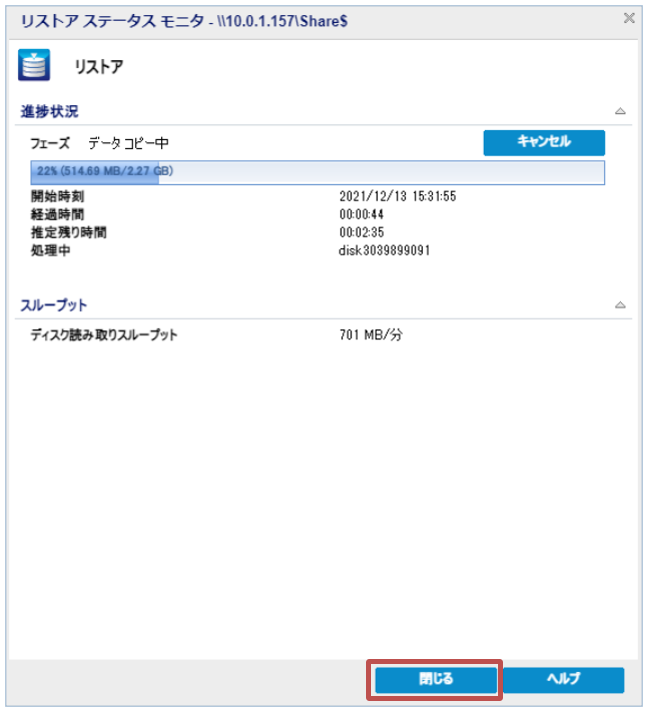The height and width of the screenshot is (710, 646).
Task: Click the start time value 2021/12/13 15:31:55
Action: click(397, 196)
